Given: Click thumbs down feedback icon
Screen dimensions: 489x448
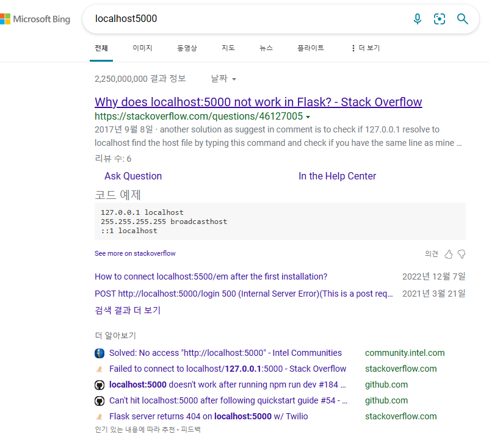Looking at the screenshot, I should click(x=462, y=254).
